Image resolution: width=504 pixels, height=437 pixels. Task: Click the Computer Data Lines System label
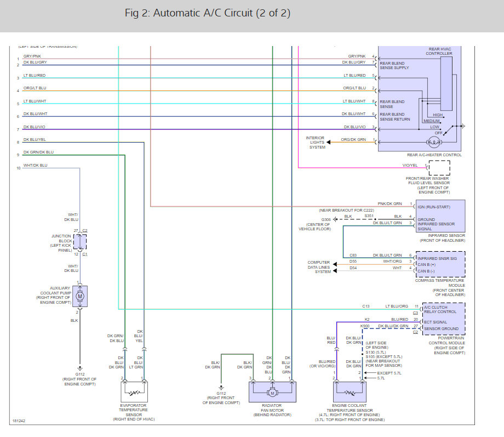(318, 267)
